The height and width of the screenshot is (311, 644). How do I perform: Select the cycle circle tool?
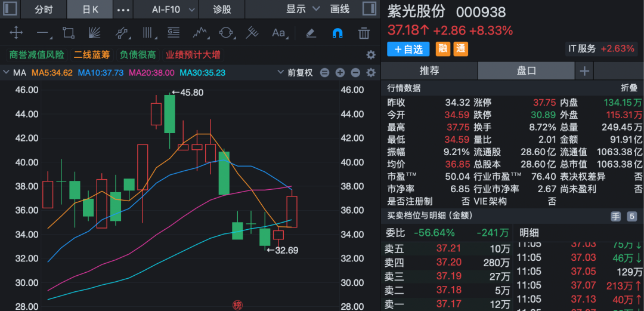tap(227, 32)
